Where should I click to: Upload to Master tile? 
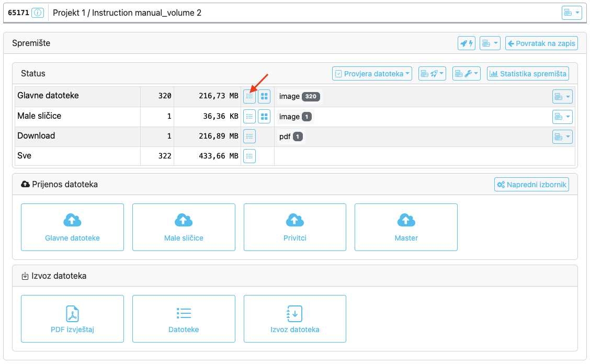tap(406, 227)
